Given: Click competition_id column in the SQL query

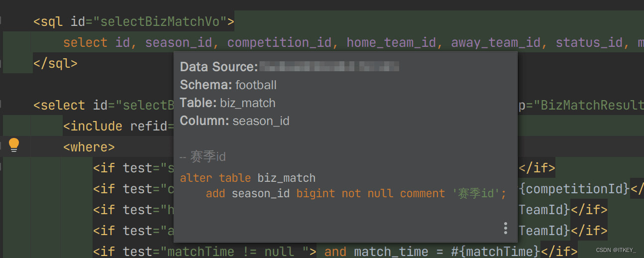Looking at the screenshot, I should point(279,42).
